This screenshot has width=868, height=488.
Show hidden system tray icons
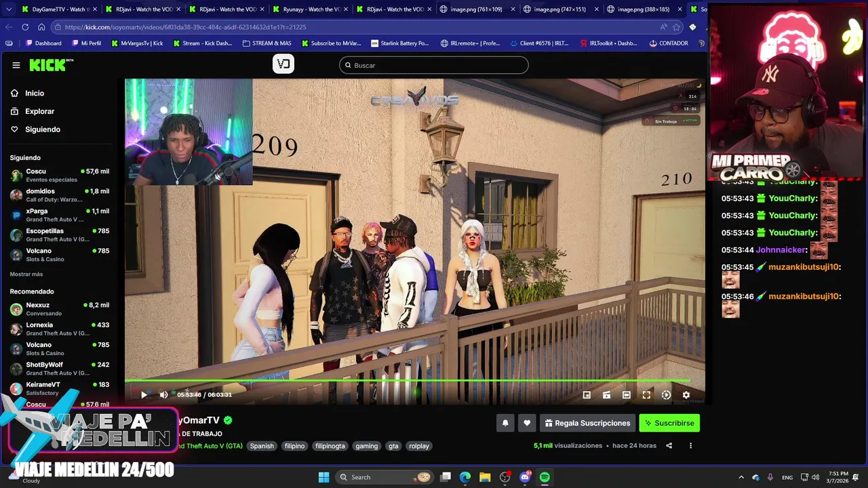click(741, 477)
